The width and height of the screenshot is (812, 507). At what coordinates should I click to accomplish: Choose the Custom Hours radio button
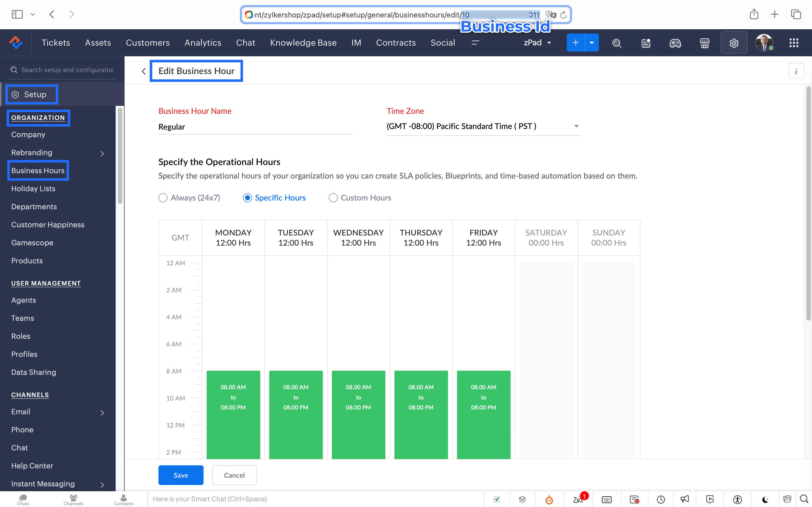click(333, 198)
